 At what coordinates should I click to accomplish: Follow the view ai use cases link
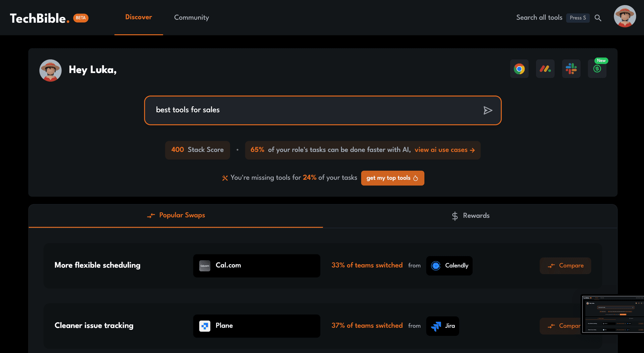(x=445, y=150)
